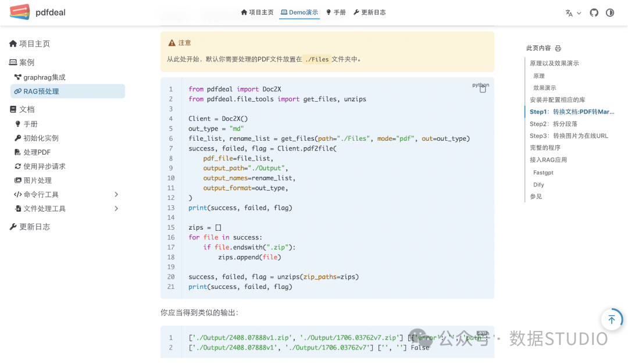Click the print icon beside 此页内容
This screenshot has width=628, height=364.
[558, 48]
